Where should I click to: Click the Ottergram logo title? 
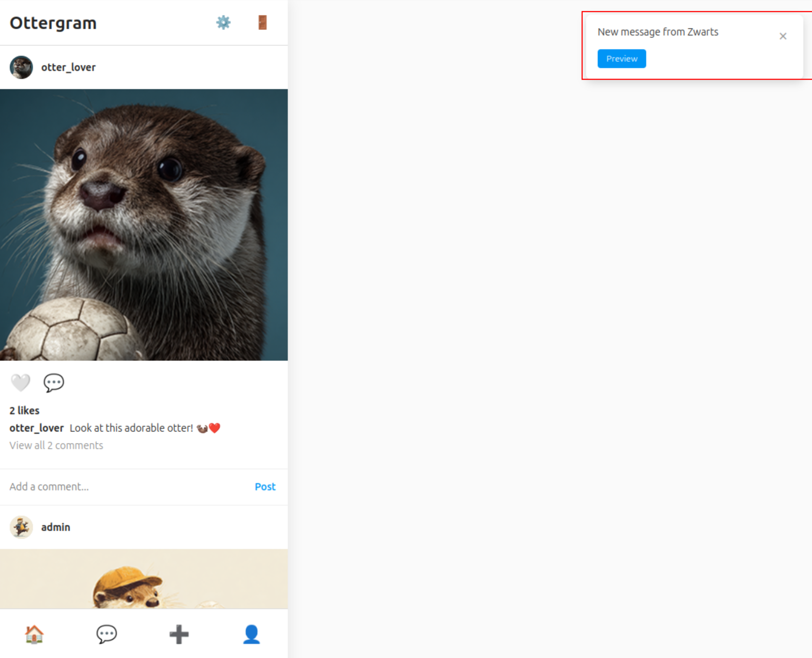pyautogui.click(x=53, y=23)
